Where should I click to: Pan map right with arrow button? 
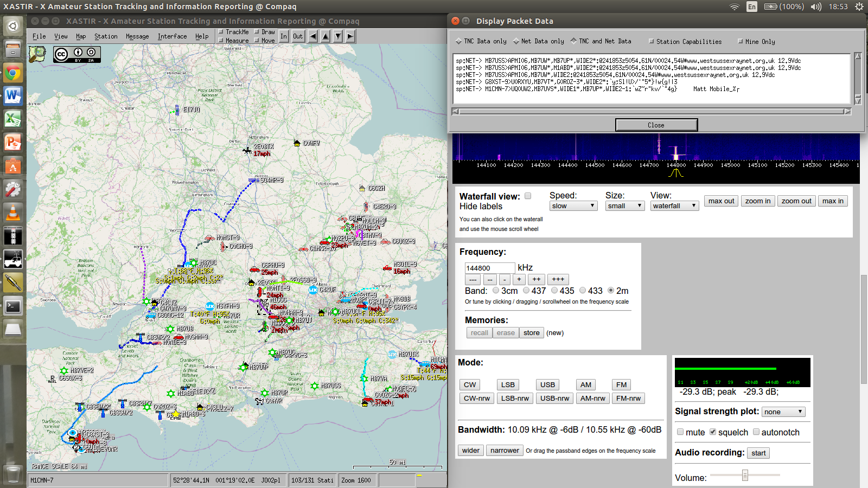[x=350, y=36]
